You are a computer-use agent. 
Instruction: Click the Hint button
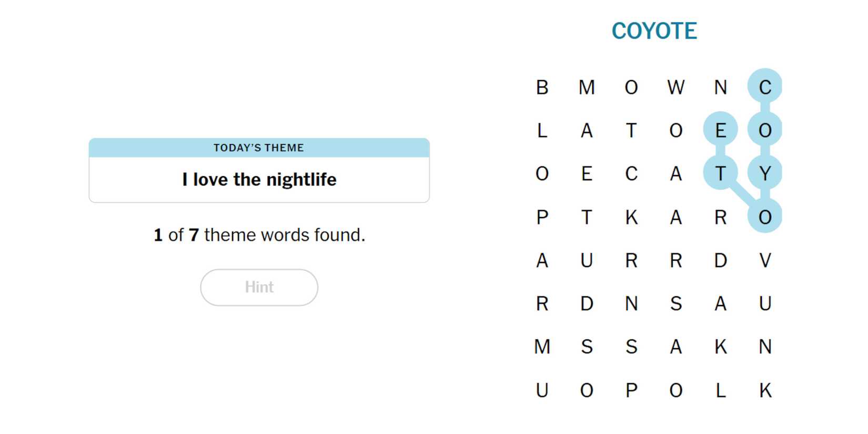(x=259, y=287)
